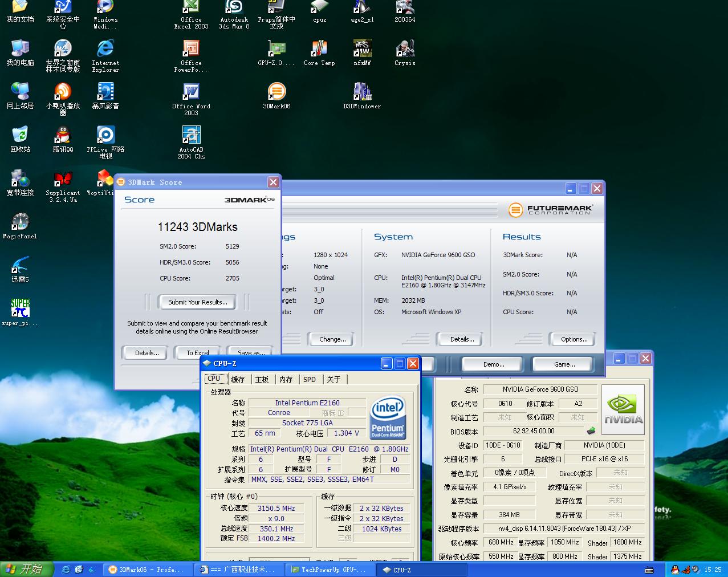The width and height of the screenshot is (728, 577).
Task: Select the 宽带连接 desktop icon
Action: coord(20,182)
